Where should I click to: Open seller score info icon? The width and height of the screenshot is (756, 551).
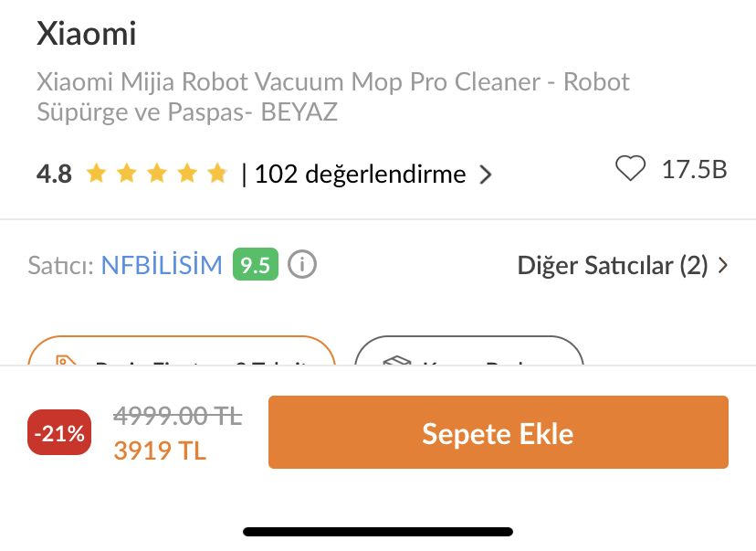(302, 264)
